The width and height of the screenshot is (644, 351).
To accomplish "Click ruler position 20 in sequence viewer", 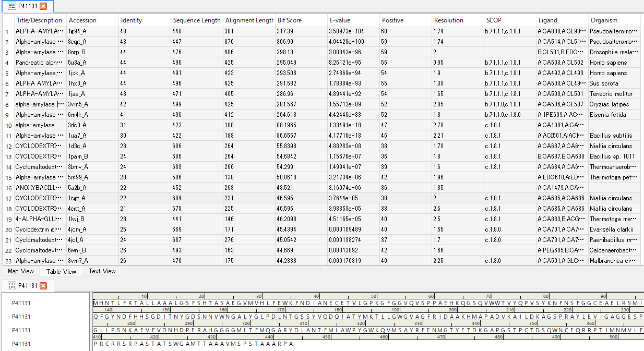I will (202, 296).
